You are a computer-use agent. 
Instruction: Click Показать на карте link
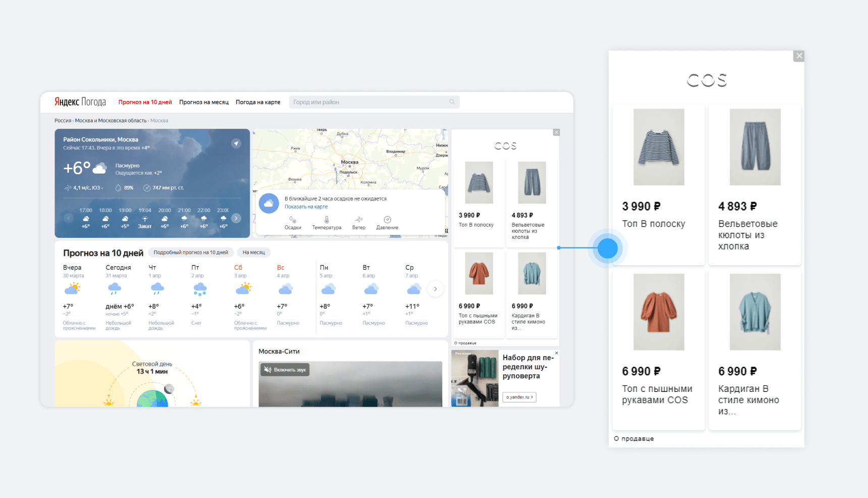pos(306,207)
